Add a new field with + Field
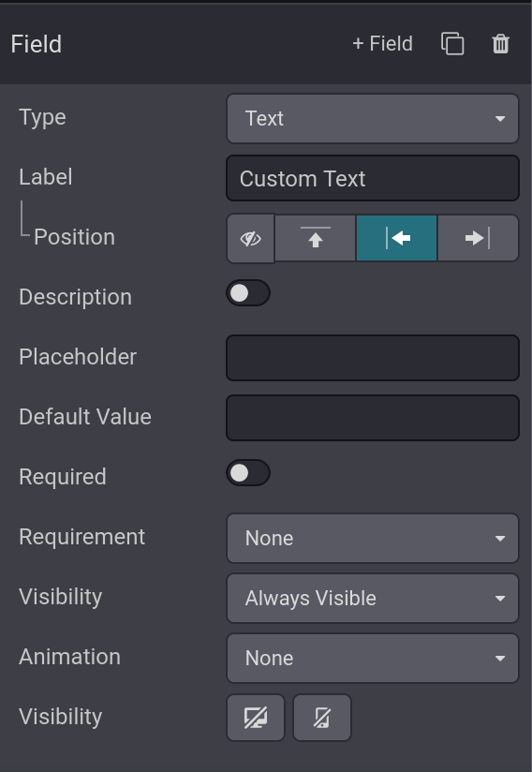 click(x=382, y=44)
